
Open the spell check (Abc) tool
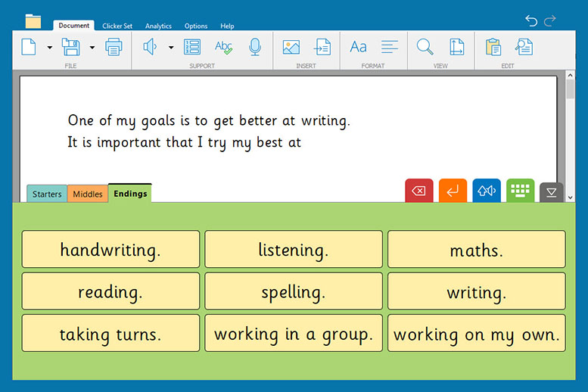(223, 47)
